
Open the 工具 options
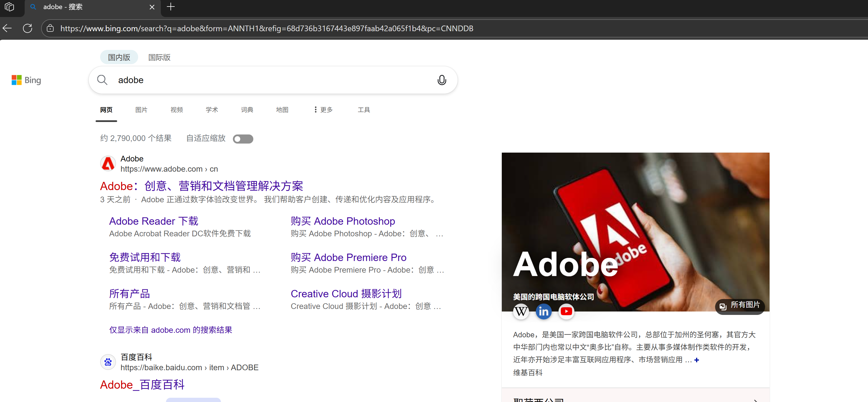364,110
